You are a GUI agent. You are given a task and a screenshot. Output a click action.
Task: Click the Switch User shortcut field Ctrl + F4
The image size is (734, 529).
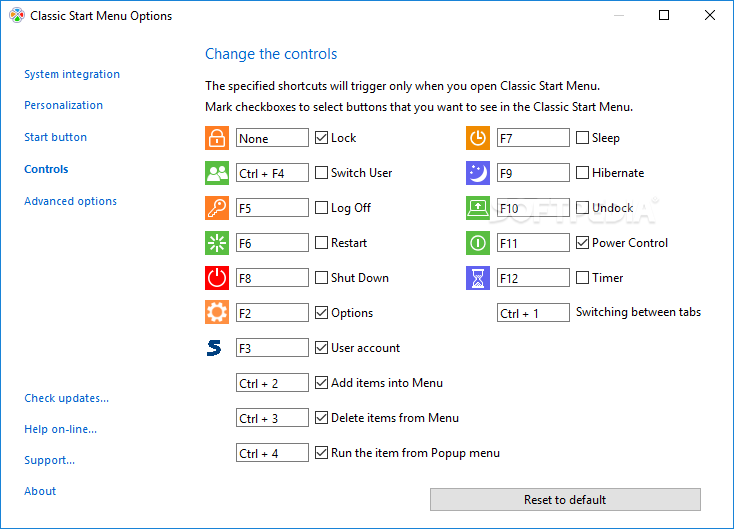point(272,173)
